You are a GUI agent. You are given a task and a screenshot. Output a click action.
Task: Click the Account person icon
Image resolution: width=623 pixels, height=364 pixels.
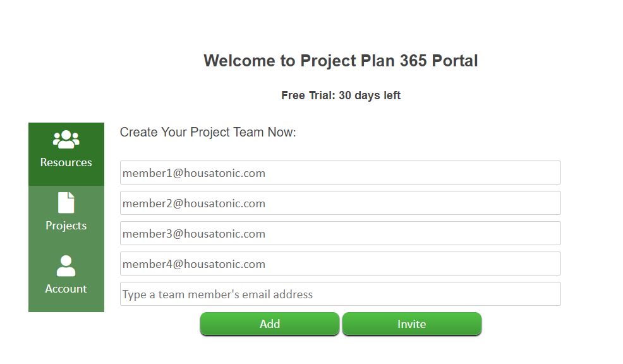(x=66, y=266)
